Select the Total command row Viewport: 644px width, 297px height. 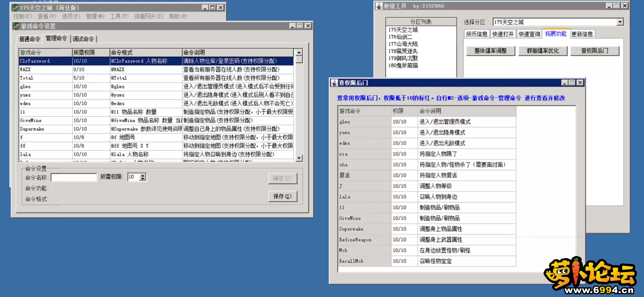click(x=156, y=78)
